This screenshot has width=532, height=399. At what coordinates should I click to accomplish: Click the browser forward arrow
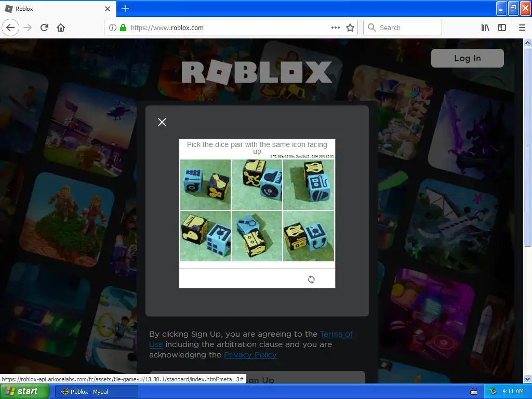[x=28, y=28]
